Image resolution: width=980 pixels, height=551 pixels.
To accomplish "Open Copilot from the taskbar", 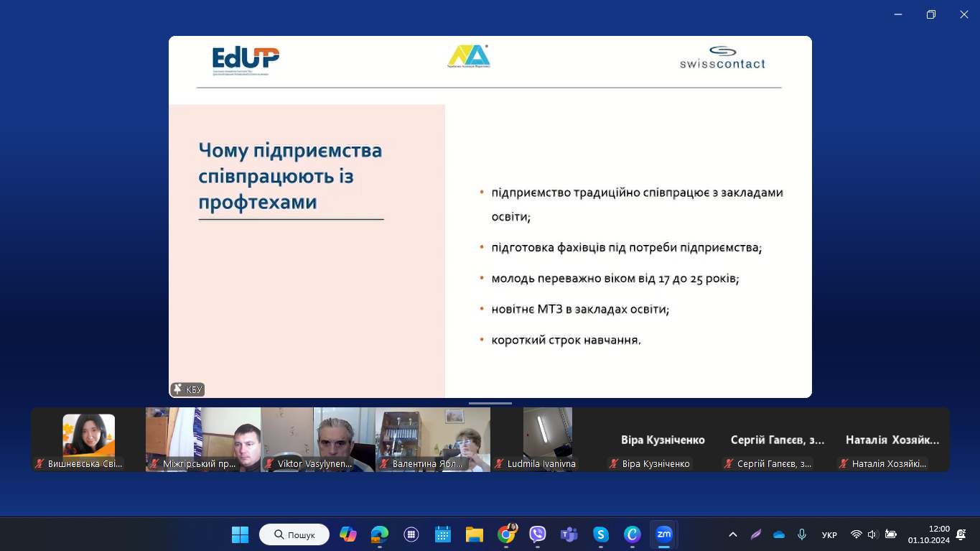I will coord(348,534).
